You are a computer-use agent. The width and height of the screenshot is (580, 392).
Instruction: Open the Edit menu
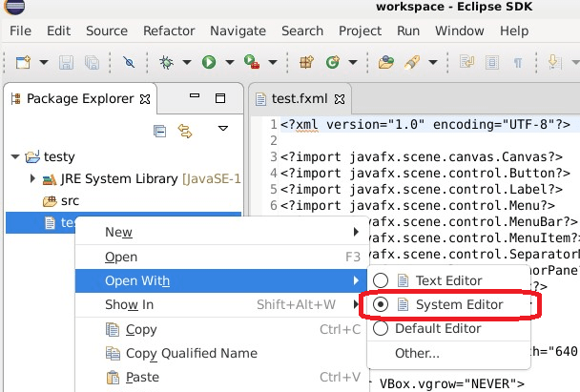tap(58, 31)
